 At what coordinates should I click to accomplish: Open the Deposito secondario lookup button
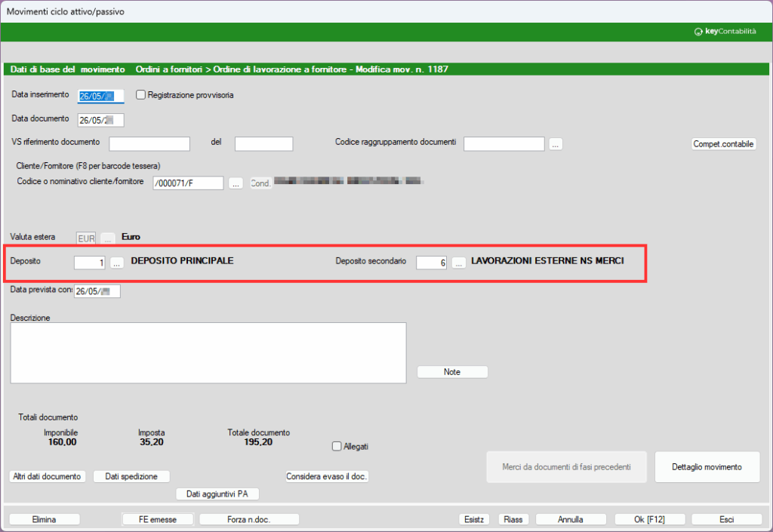[x=458, y=263]
